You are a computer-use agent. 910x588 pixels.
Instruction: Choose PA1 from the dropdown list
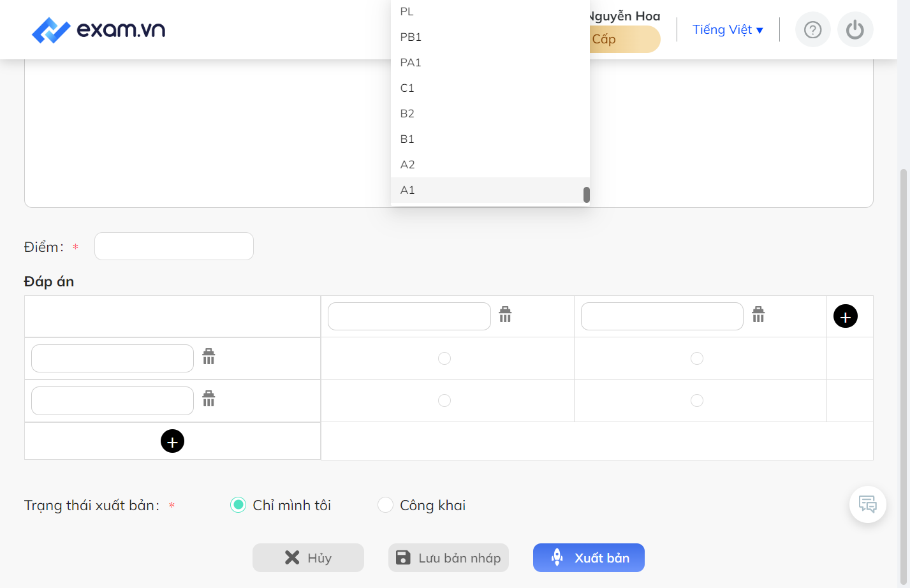(490, 62)
